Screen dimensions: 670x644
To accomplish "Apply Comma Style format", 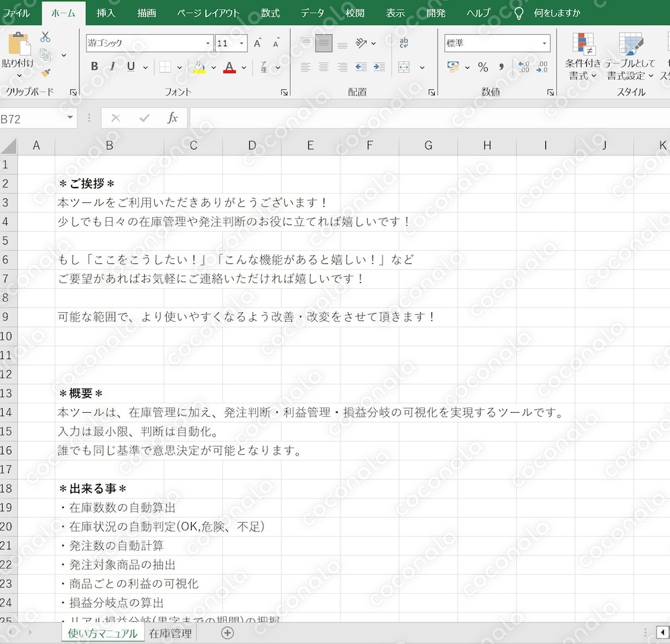I will pos(501,67).
